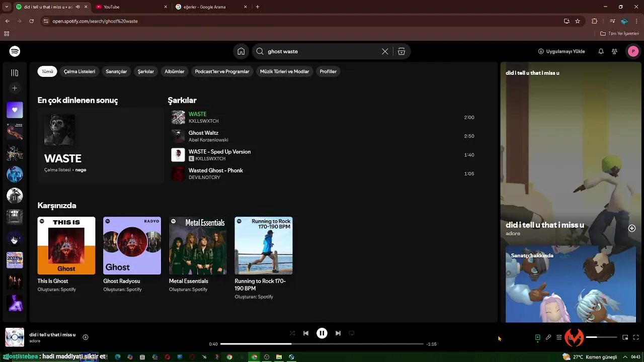Image resolution: width=644 pixels, height=362 pixels.
Task: Open Metal Essentials playlist cover
Action: (x=198, y=245)
